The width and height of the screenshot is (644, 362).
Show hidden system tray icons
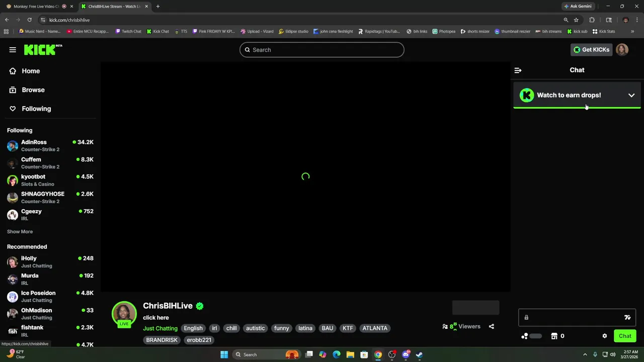(x=586, y=354)
